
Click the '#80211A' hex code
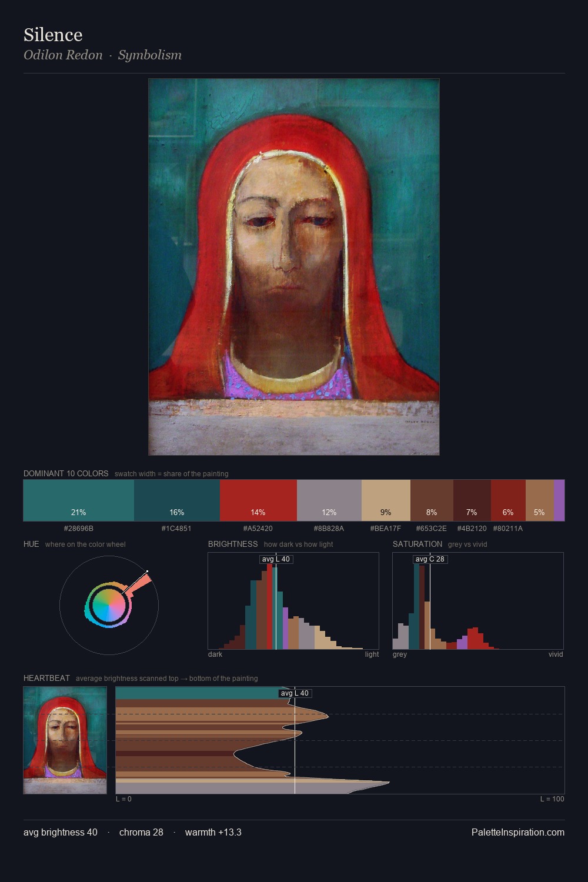(x=508, y=529)
